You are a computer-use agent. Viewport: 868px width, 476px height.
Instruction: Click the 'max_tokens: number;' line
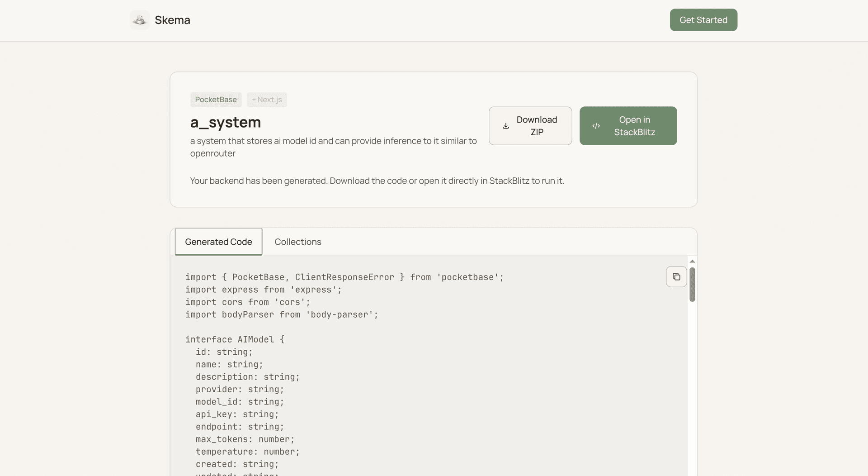[x=245, y=439]
